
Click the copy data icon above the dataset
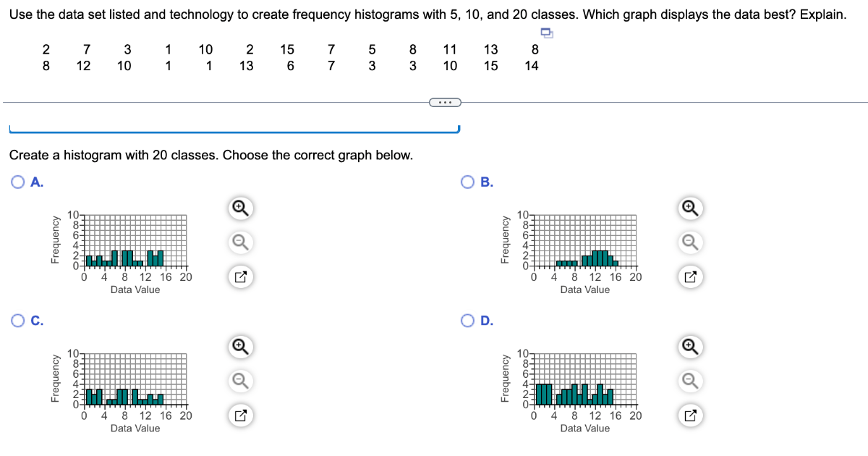click(x=546, y=33)
